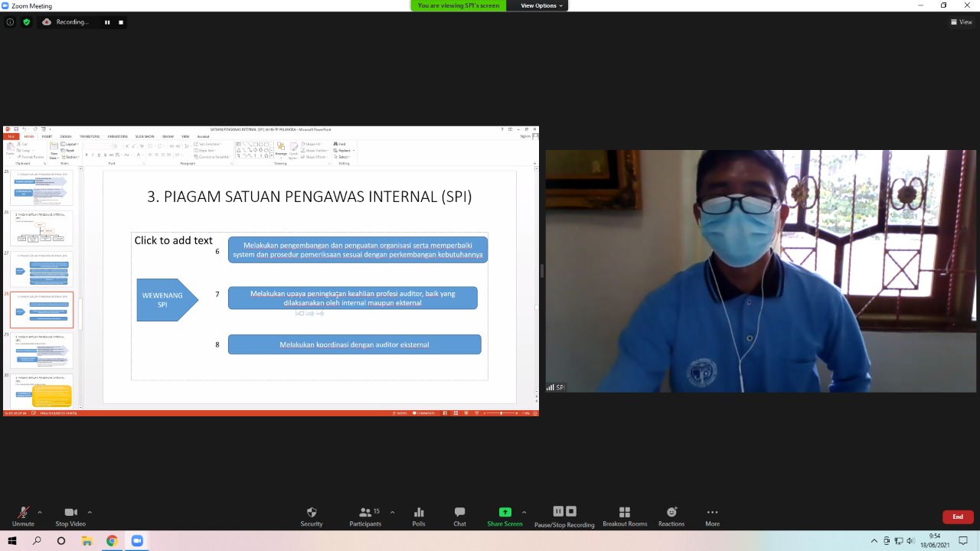
Task: Open the Participants options chevron
Action: coord(392,513)
